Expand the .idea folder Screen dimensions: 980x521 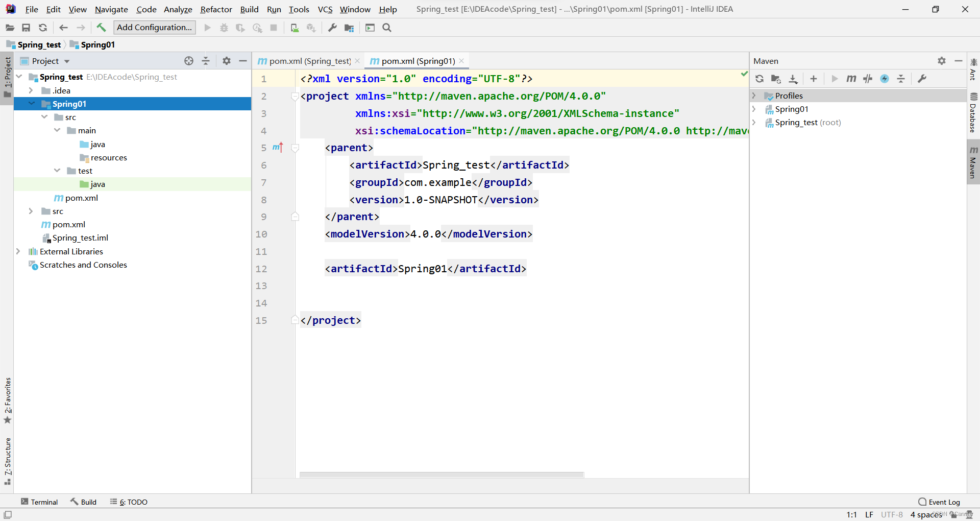(31, 90)
